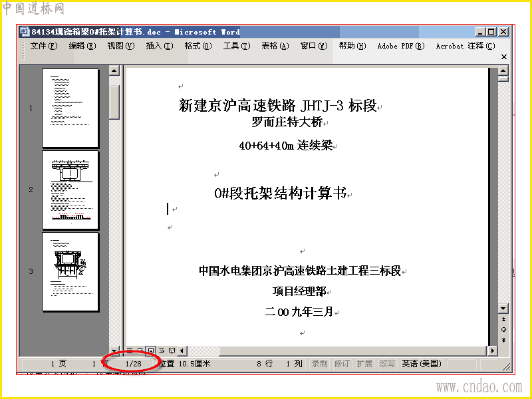Switch to Web Layout view icon
Image resolution: width=532 pixels, height=399 pixels.
tap(140, 350)
